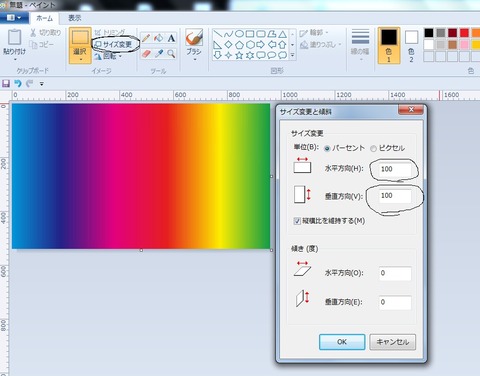Select the Color picker eyedropper tool

point(159,53)
